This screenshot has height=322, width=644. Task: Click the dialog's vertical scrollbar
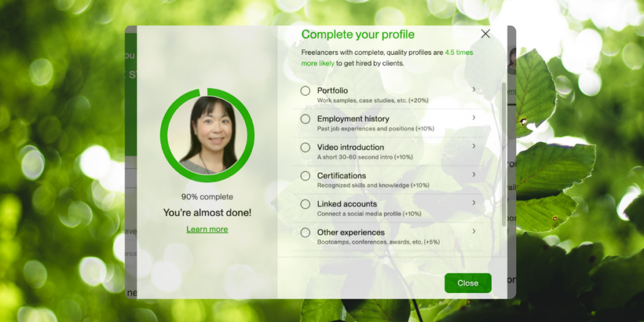pyautogui.click(x=504, y=154)
